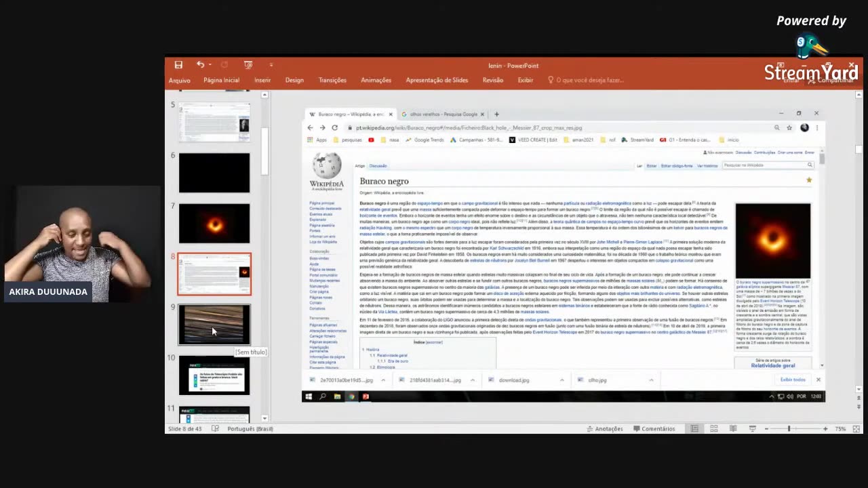Switch to the Página Inicial tab
Screen dimensions: 868x488
pyautogui.click(x=221, y=80)
